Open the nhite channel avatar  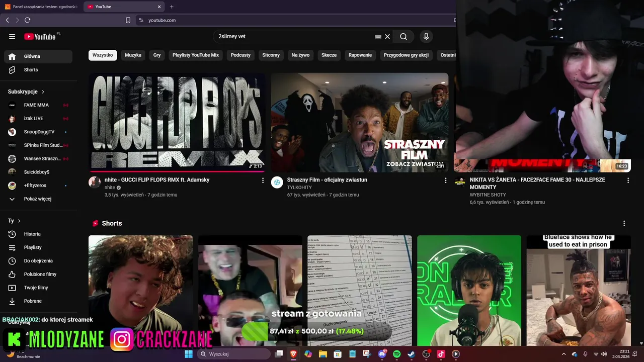tap(95, 182)
